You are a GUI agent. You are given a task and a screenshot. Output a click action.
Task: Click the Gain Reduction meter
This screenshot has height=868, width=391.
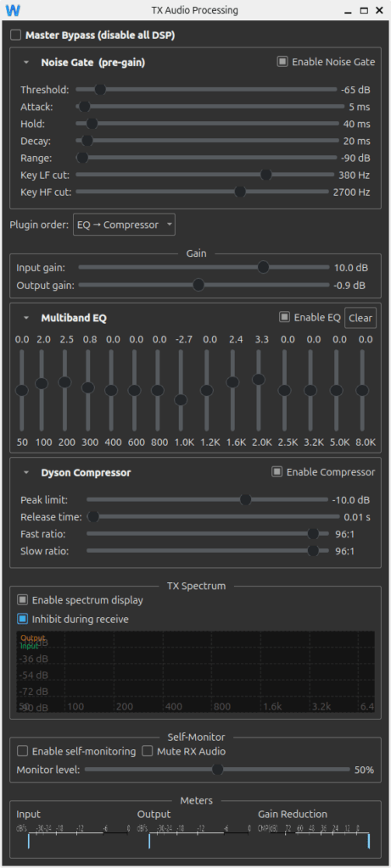tap(314, 837)
